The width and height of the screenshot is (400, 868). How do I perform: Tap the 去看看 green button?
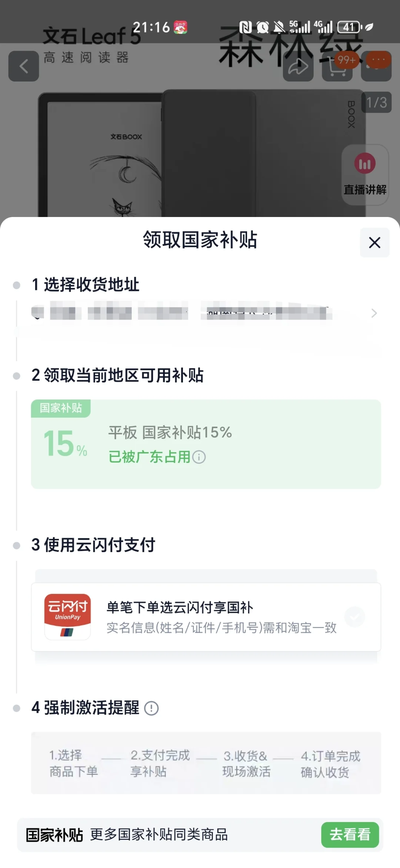coord(350,835)
